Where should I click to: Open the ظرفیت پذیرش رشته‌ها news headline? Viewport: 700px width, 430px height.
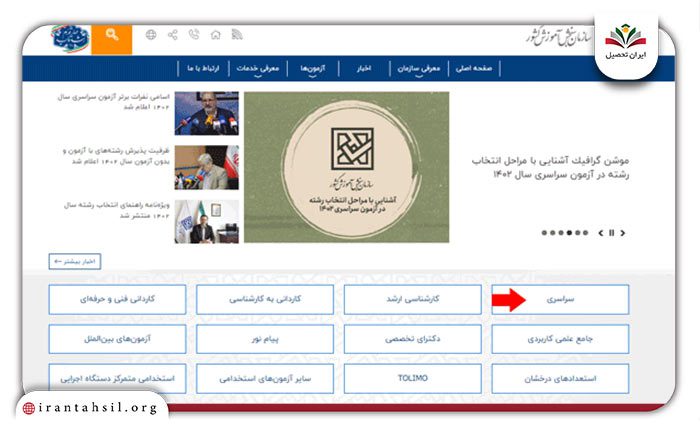click(116, 156)
